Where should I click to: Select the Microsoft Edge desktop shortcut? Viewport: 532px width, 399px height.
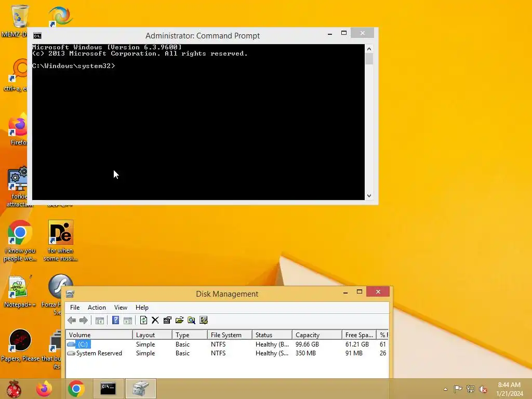(60, 16)
